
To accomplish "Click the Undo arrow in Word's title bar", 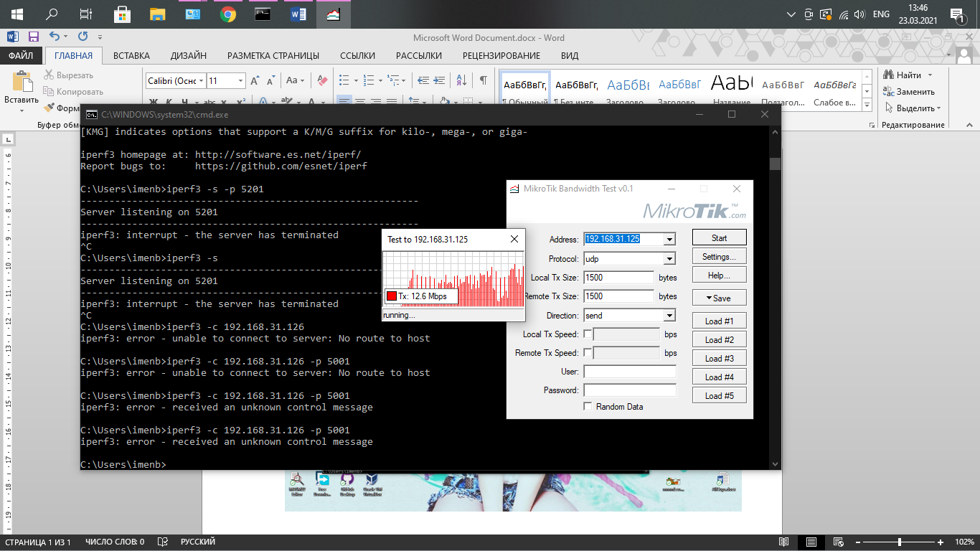I will (x=55, y=37).
